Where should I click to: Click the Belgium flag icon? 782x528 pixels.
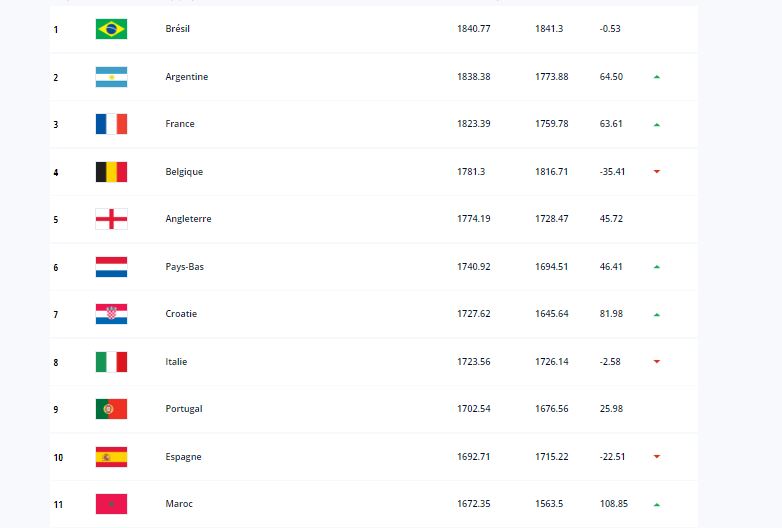click(x=111, y=172)
